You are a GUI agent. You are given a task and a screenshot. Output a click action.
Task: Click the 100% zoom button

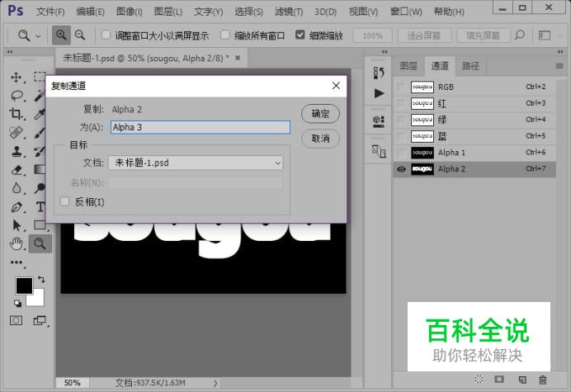pyautogui.click(x=372, y=35)
